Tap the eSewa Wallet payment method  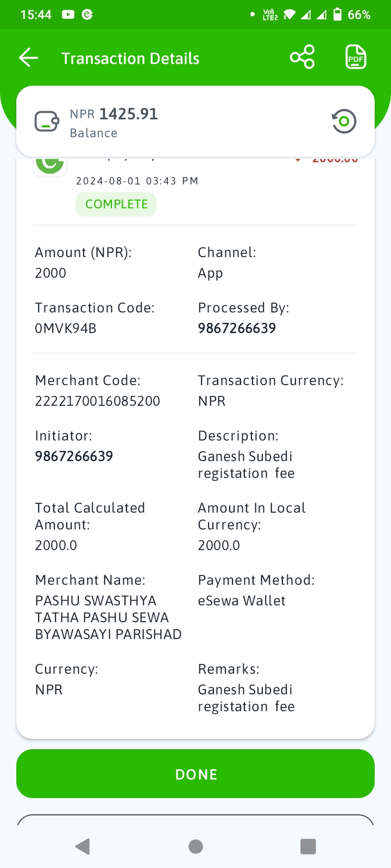click(x=242, y=601)
